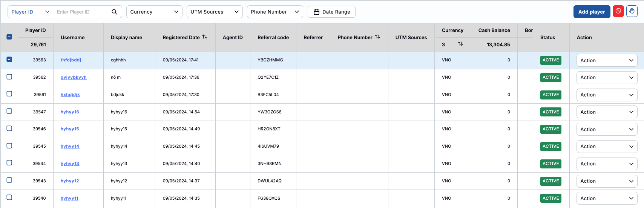Image resolution: width=644 pixels, height=208 pixels.
Task: Expand the Player ID search type dropdown
Action: [x=30, y=12]
